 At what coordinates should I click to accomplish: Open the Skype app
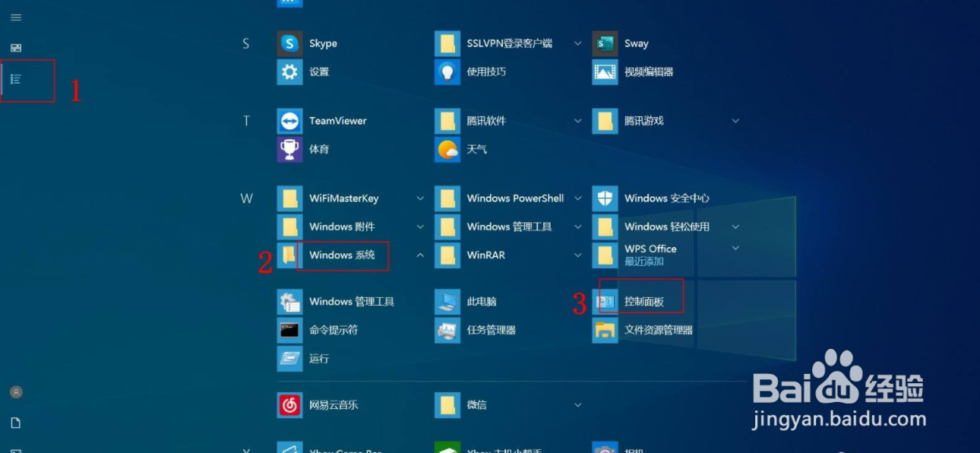coord(322,43)
